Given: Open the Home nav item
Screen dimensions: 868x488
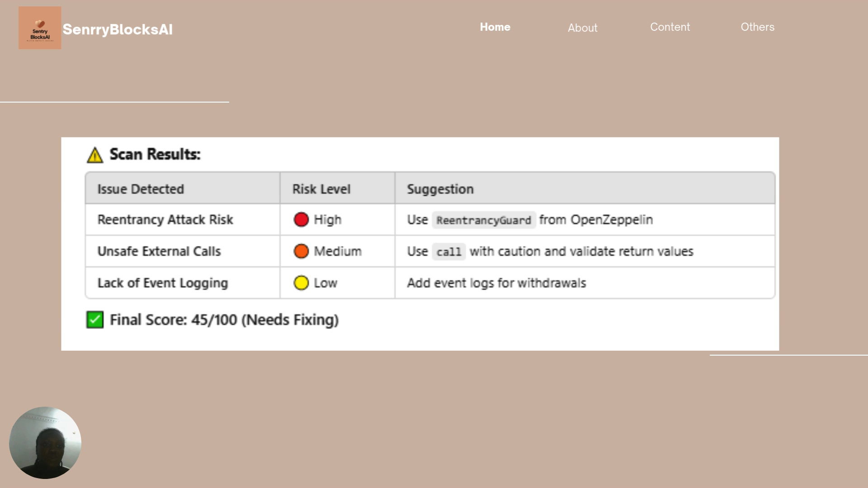Looking at the screenshot, I should [495, 27].
